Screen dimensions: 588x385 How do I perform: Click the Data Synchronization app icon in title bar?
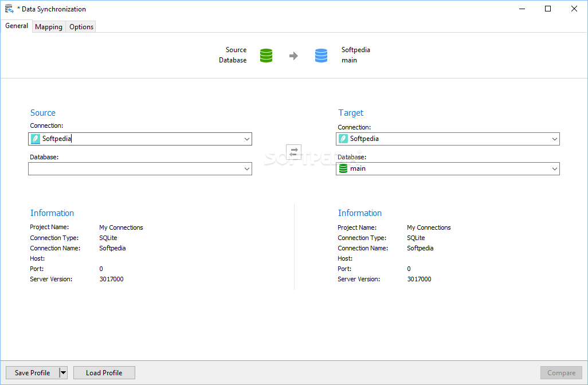click(9, 9)
